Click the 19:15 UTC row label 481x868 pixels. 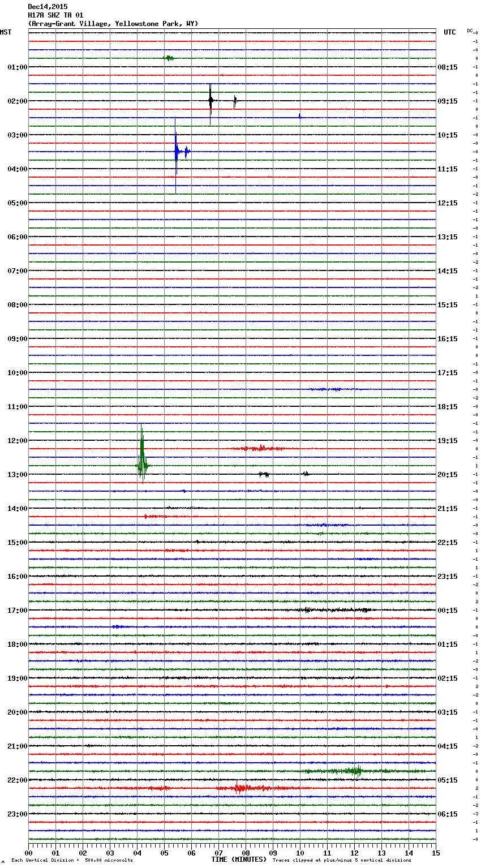click(x=448, y=441)
